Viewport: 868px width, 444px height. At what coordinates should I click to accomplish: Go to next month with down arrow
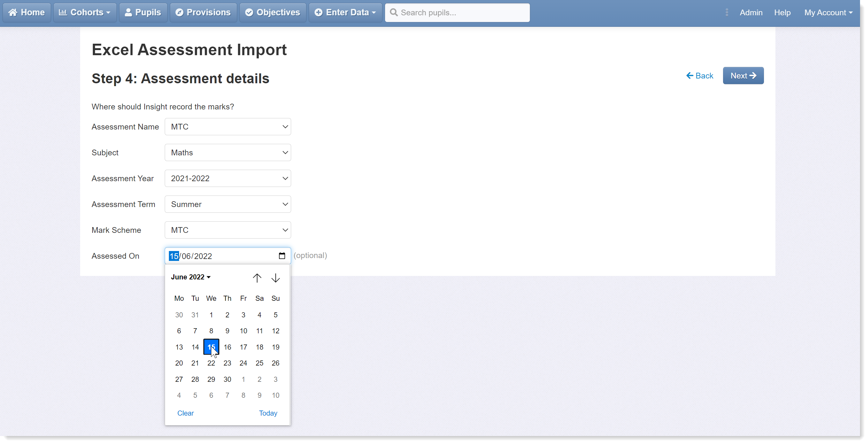click(275, 278)
